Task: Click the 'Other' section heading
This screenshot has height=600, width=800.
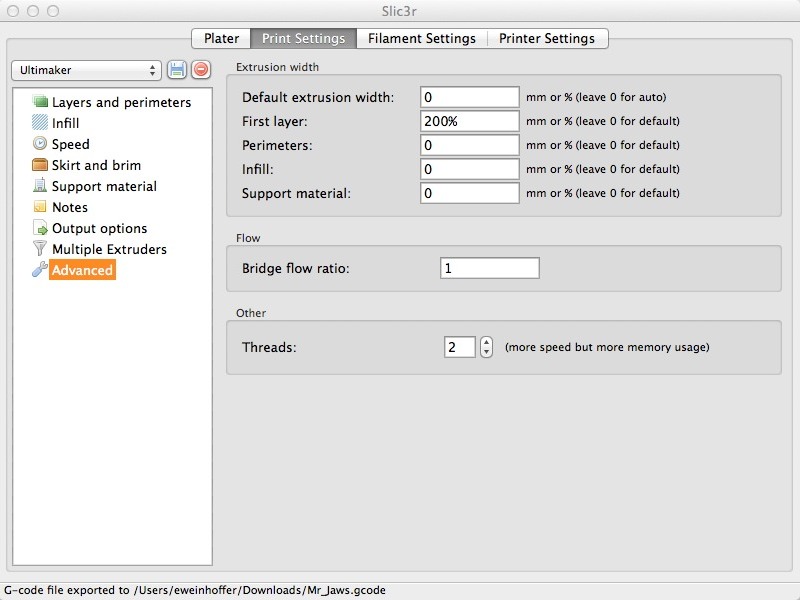Action: click(251, 313)
